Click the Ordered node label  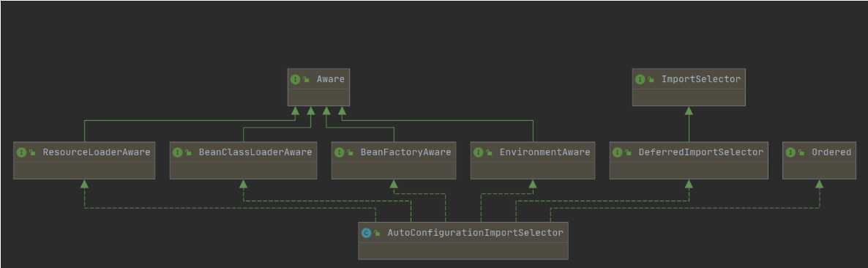pyautogui.click(x=831, y=152)
